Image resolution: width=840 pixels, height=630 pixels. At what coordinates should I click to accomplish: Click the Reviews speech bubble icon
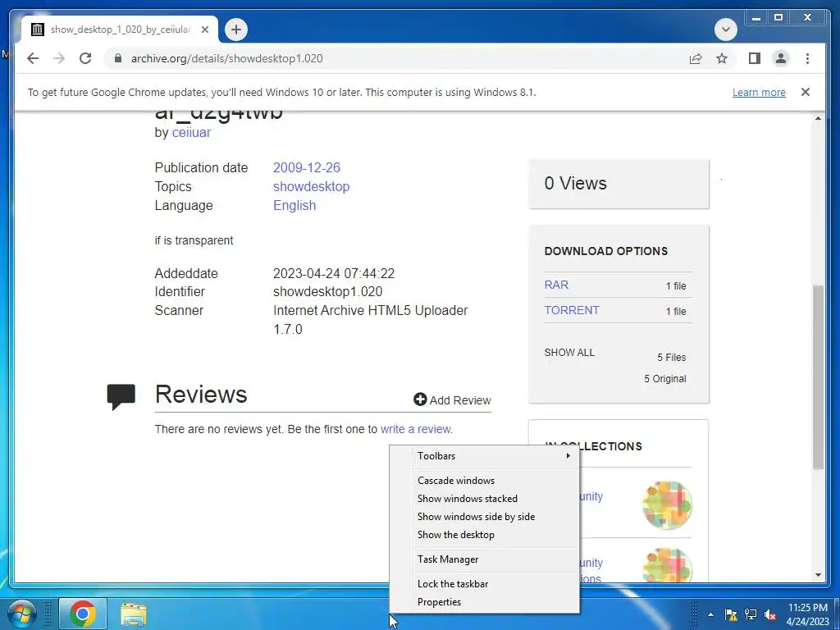click(x=121, y=397)
